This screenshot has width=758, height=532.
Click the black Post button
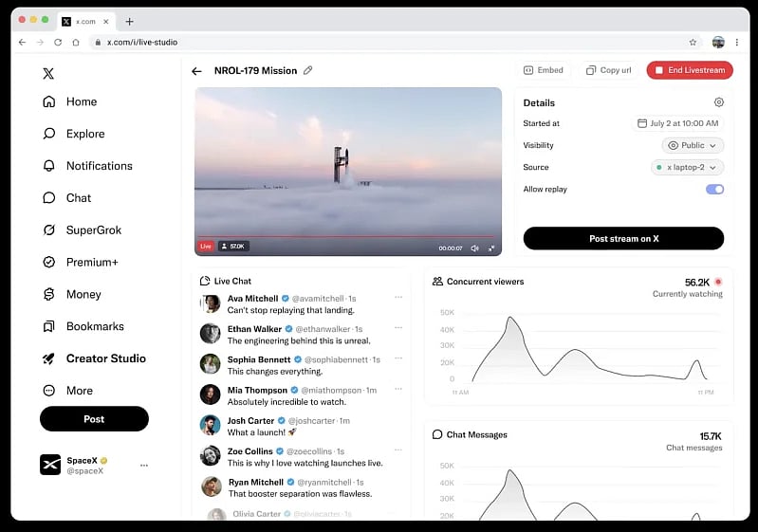94,419
